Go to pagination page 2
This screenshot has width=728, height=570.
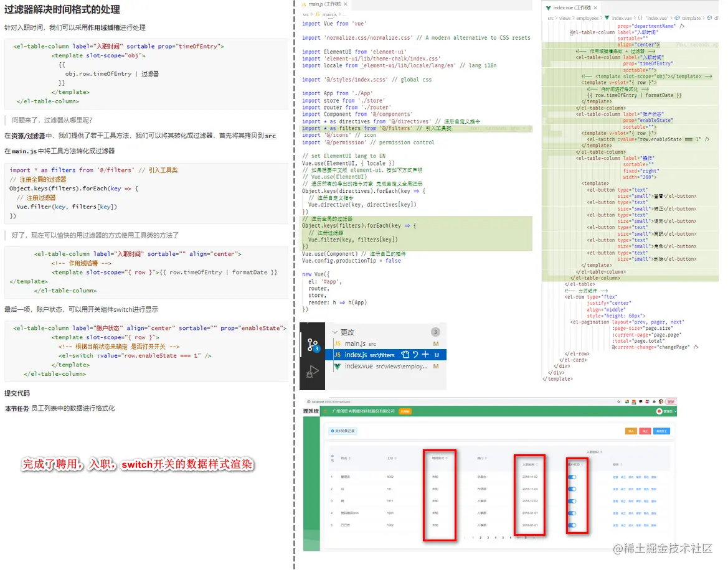click(x=480, y=538)
